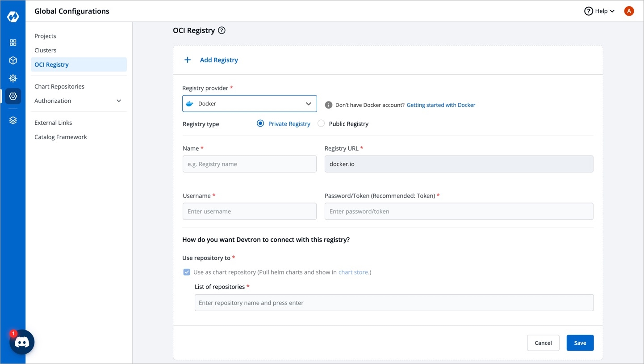Open the gear-wheel icon below the cube
Image resolution: width=644 pixels, height=364 pixels.
tap(13, 78)
